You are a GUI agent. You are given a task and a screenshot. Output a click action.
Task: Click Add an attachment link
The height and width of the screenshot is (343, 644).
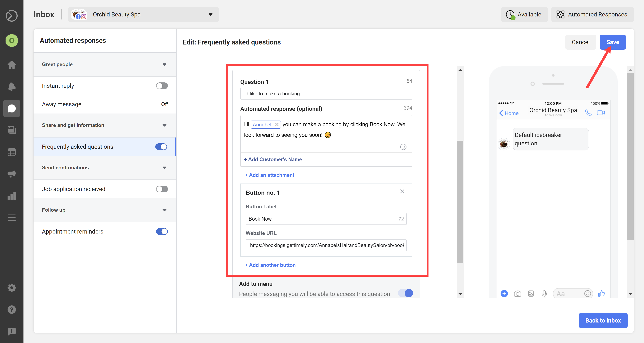(x=270, y=175)
